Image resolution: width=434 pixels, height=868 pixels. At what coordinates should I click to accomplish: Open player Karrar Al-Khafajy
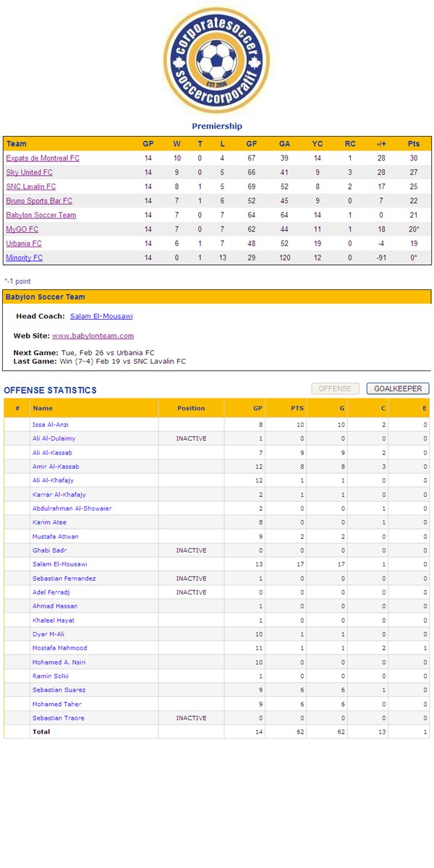point(59,494)
